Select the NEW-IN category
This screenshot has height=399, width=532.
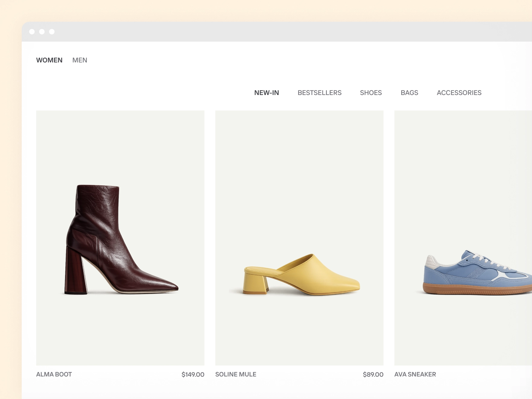tap(266, 93)
